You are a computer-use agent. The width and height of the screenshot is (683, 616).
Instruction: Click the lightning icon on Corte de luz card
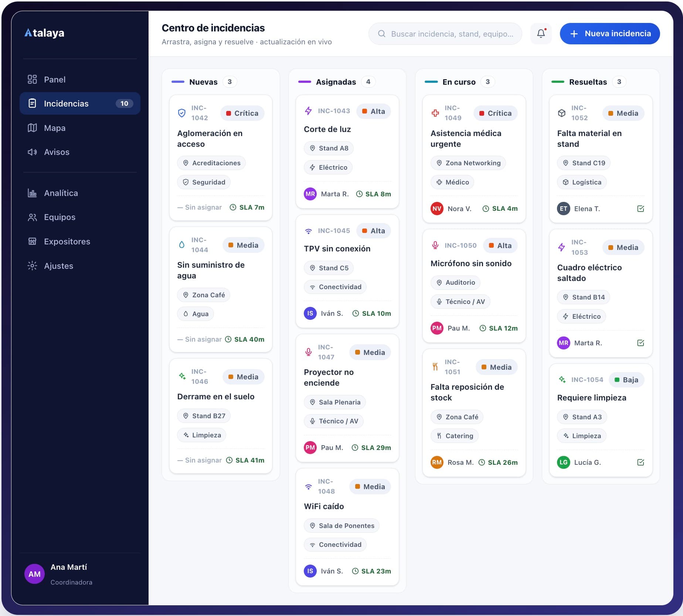click(x=308, y=111)
